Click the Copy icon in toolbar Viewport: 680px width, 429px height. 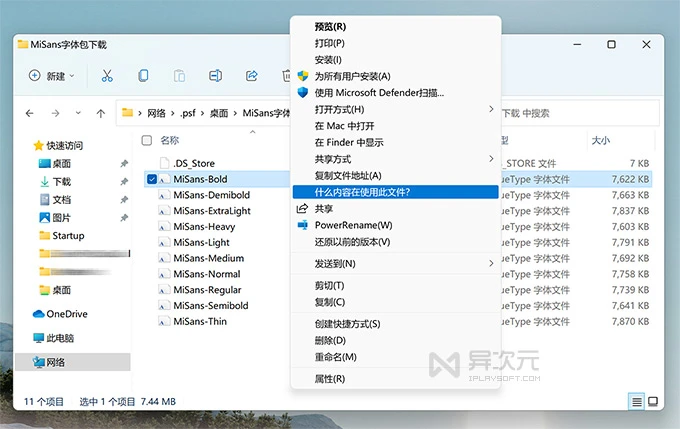[143, 76]
